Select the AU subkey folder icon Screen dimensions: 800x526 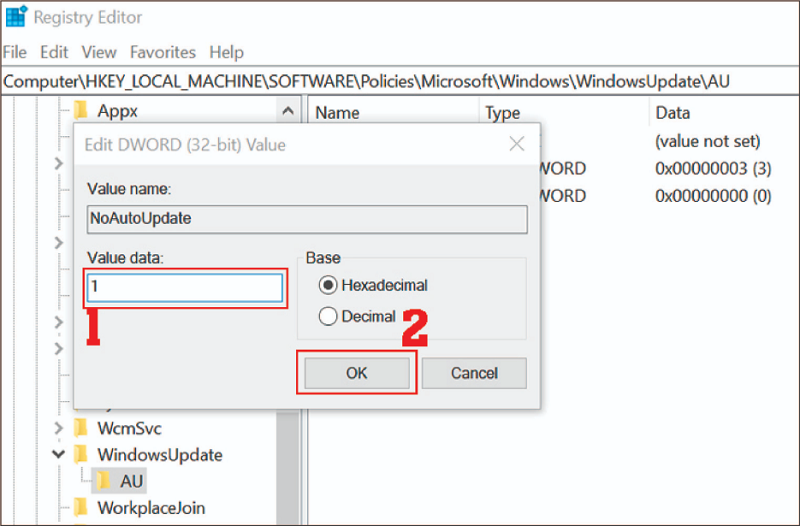[x=104, y=481]
